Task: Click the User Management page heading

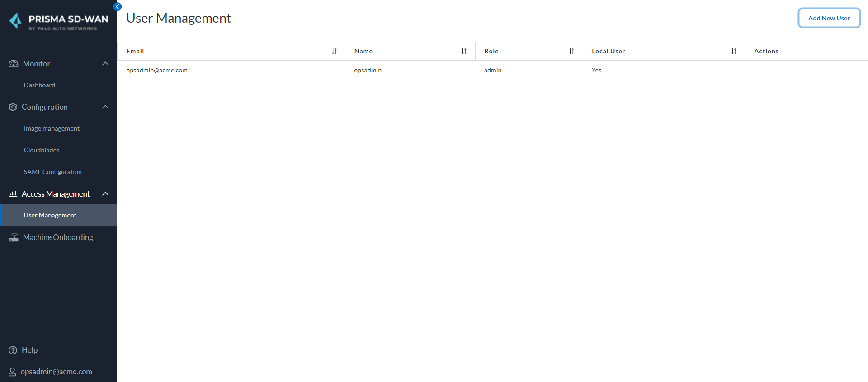Action: click(179, 18)
